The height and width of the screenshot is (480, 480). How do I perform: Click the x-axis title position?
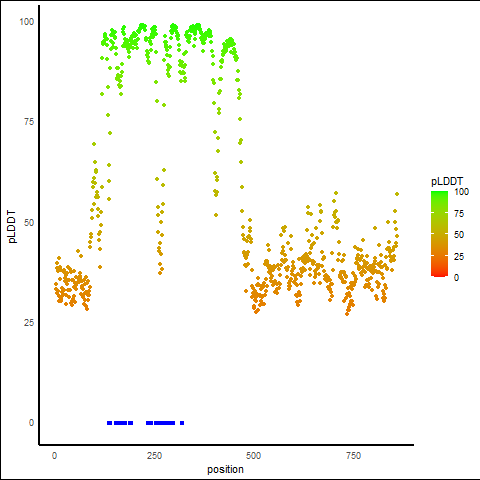225,469
